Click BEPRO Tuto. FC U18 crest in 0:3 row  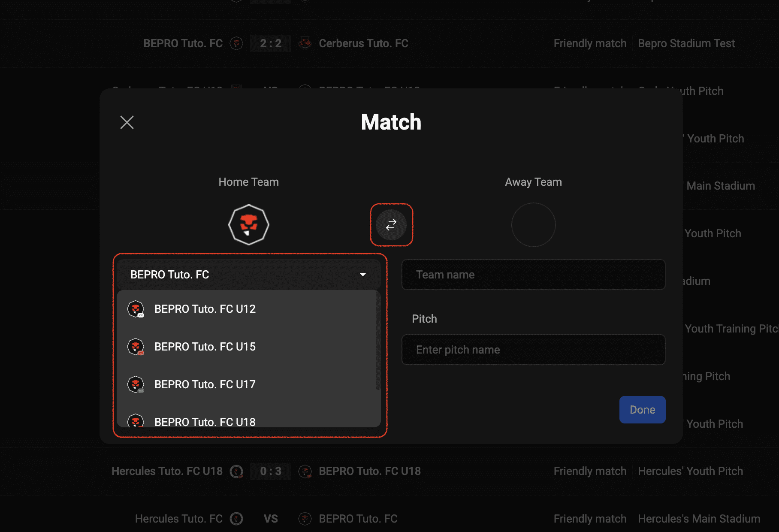tap(305, 472)
